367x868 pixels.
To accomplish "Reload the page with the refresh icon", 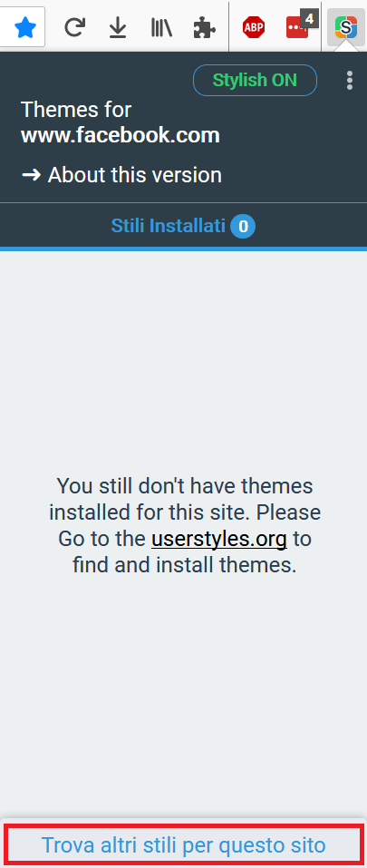I will tap(74, 27).
